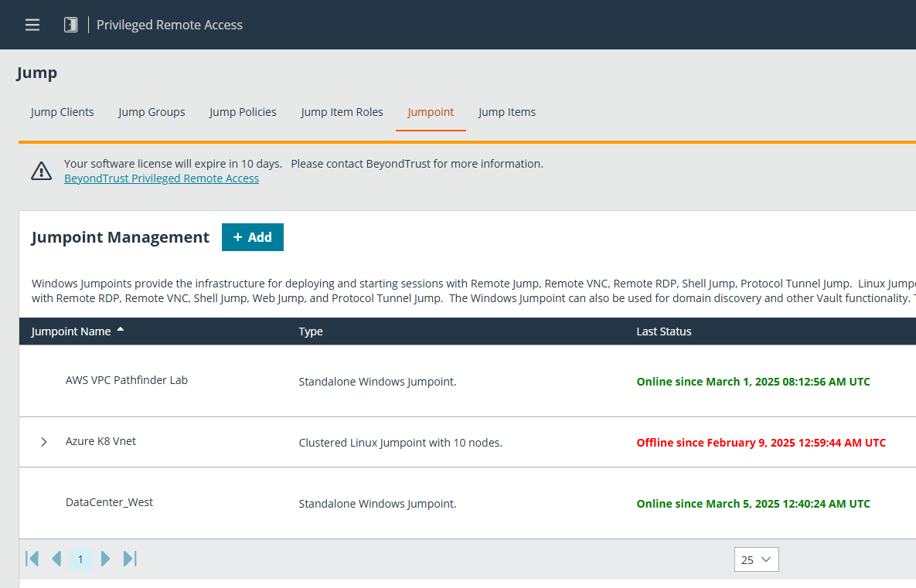Switch to the Jump Clients tab
The width and height of the screenshot is (916, 588).
(63, 112)
